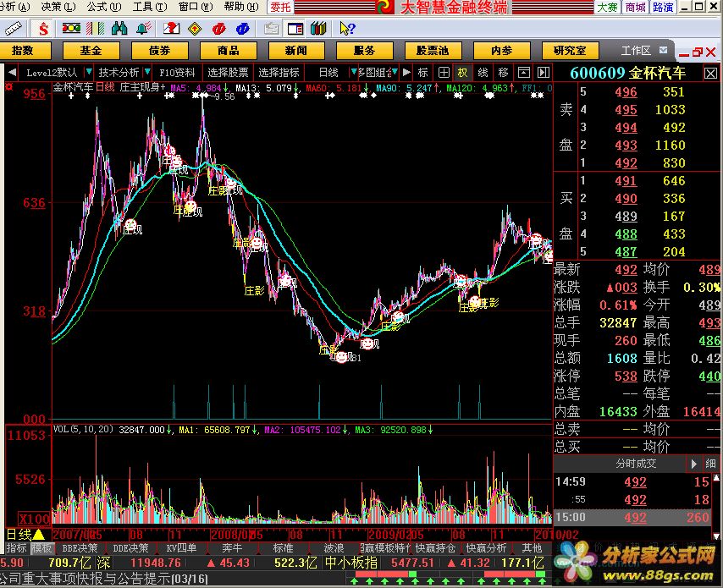
Task: Select the 波浪 bottom tab
Action: pyautogui.click(x=334, y=548)
